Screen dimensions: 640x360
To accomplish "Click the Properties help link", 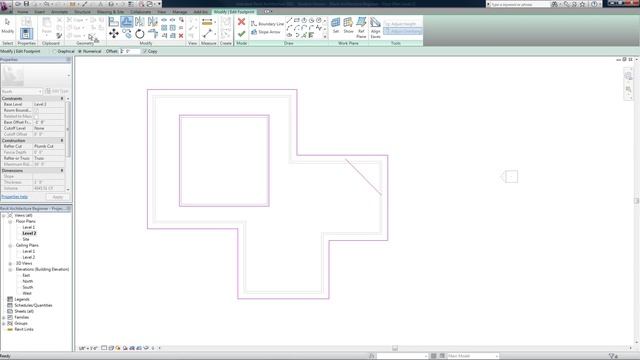I will pyautogui.click(x=14, y=197).
